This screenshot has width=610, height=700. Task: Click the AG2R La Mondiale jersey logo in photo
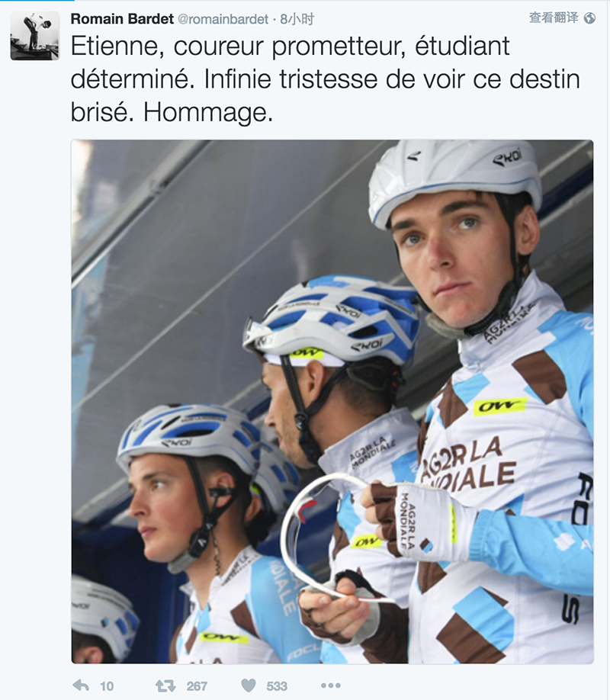(467, 464)
